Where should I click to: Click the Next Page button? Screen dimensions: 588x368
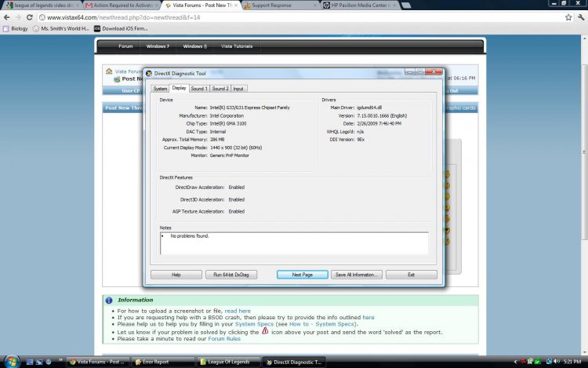pos(303,275)
